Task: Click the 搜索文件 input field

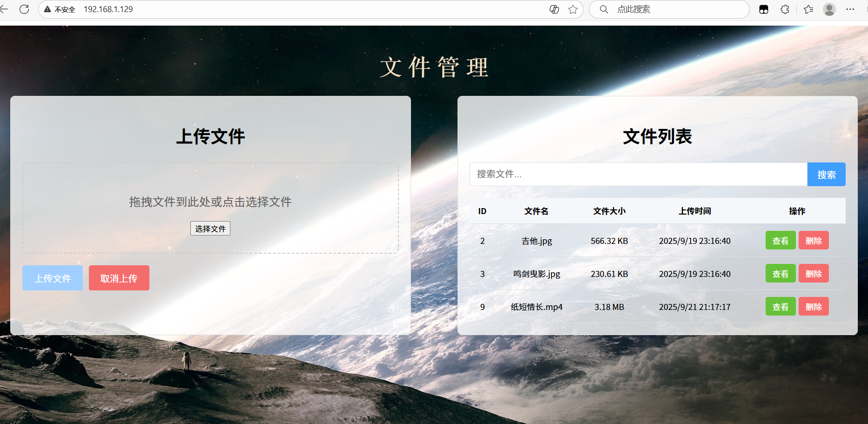Action: 639,174
